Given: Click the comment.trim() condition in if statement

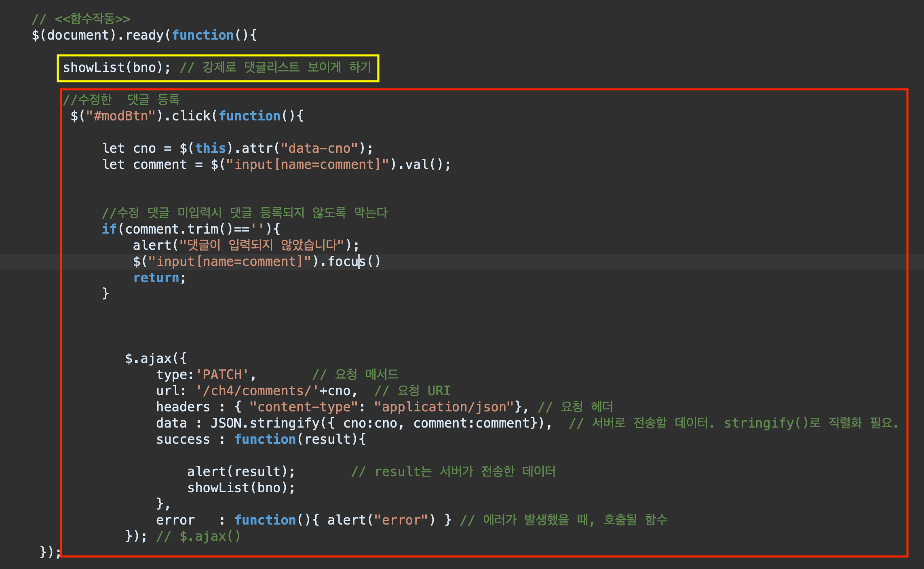Looking at the screenshot, I should point(178,229).
